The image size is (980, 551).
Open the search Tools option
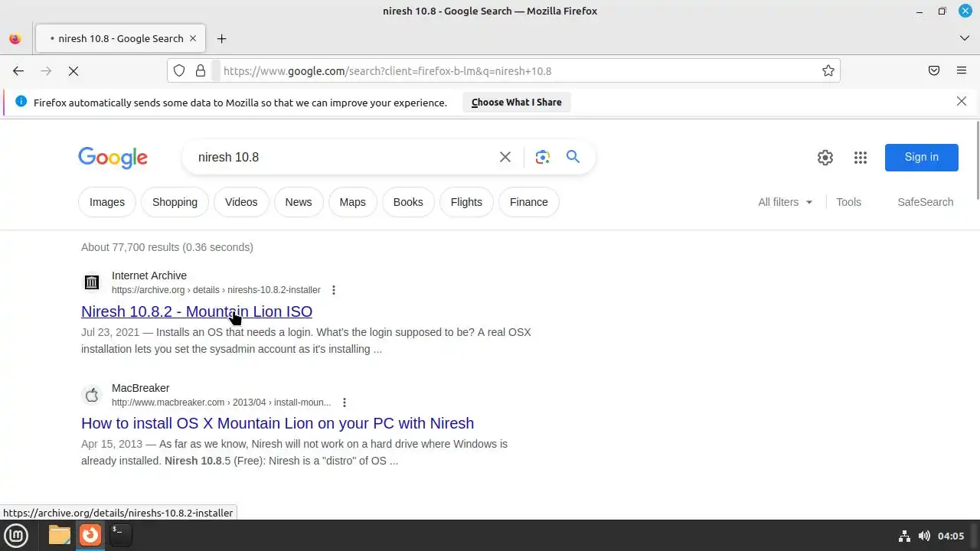(x=848, y=202)
